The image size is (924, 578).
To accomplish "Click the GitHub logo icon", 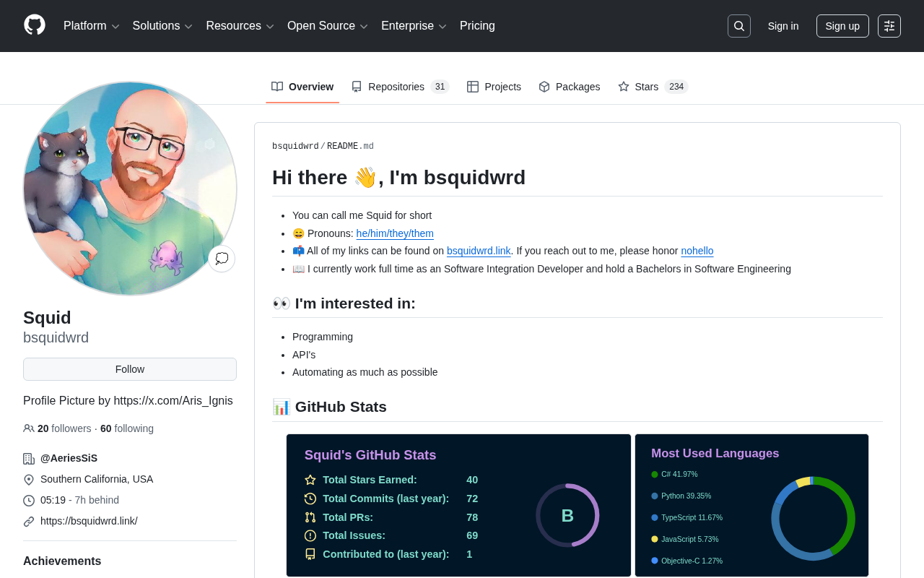I will click(35, 25).
